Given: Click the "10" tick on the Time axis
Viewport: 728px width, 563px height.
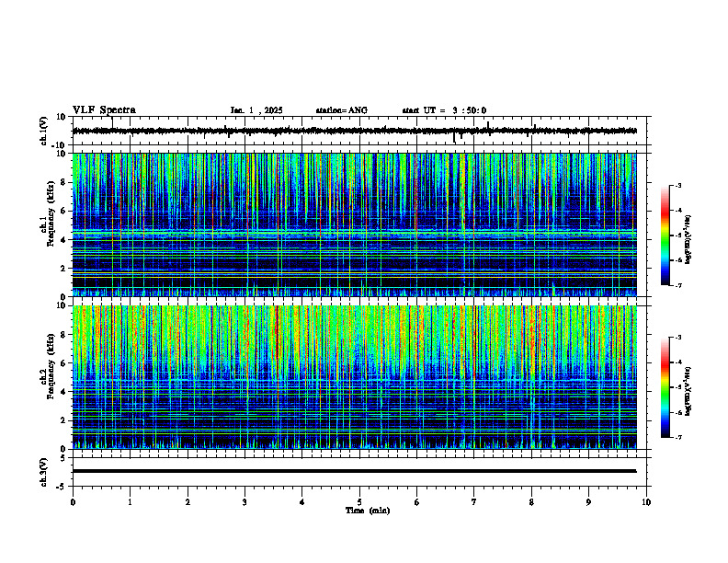Looking at the screenshot, I should click(x=646, y=502).
